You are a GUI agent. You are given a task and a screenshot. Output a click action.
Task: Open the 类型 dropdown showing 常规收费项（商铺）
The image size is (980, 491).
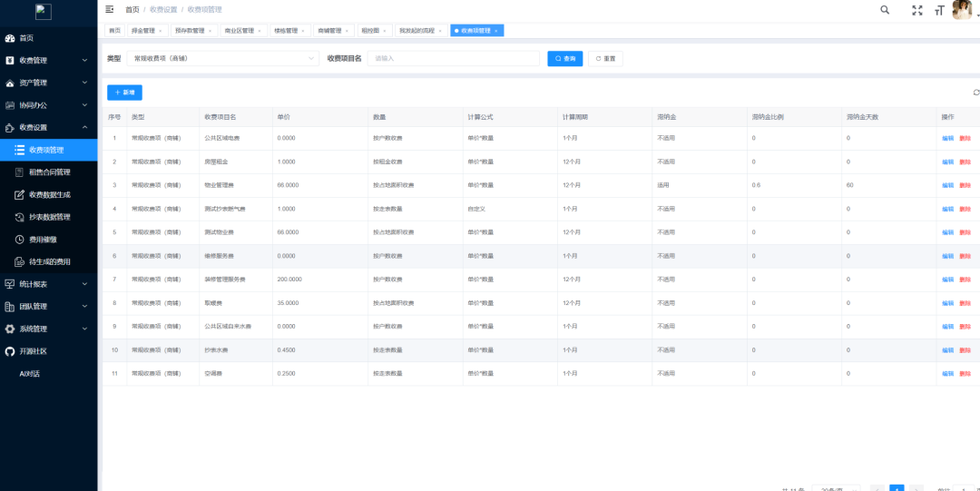click(222, 58)
